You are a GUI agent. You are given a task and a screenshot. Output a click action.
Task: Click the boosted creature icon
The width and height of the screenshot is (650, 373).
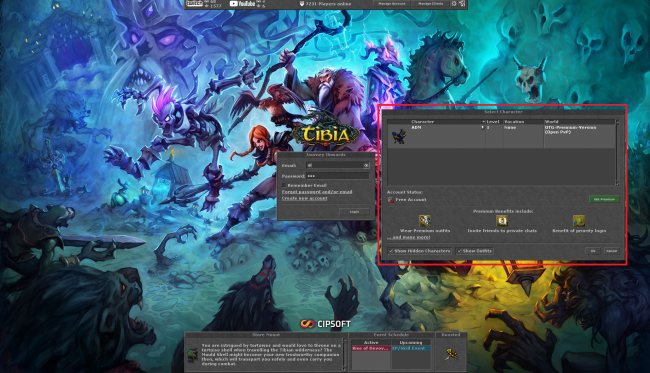click(451, 354)
